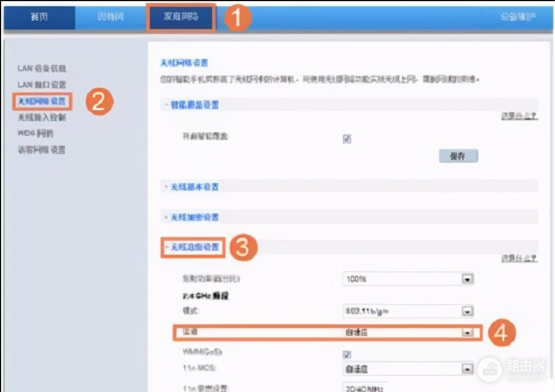Expand the 无线加密设置 section
555x392 pixels.
click(192, 217)
